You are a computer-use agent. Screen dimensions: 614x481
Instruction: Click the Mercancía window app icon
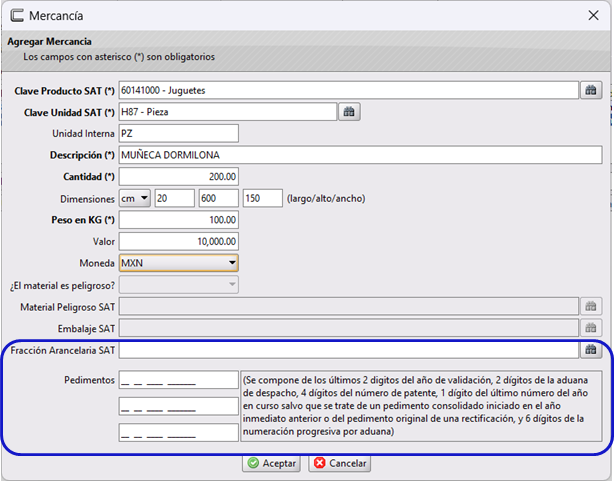(x=17, y=16)
